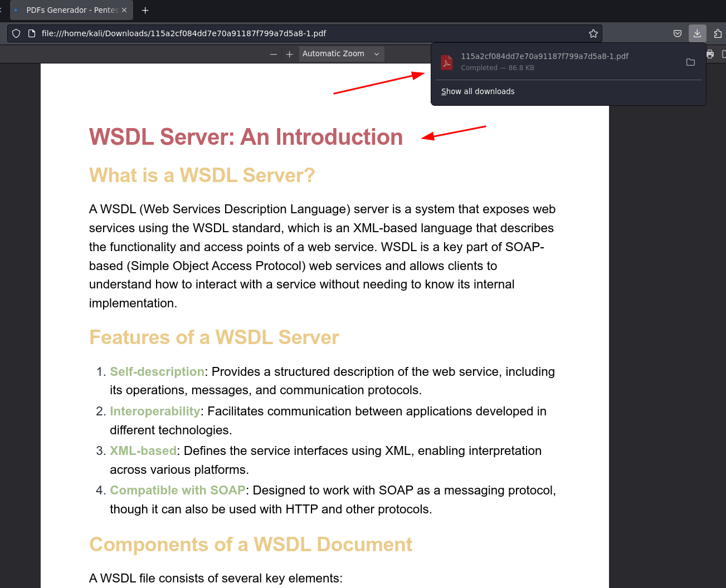
Task: Open a new tab with plus button
Action: [145, 10]
